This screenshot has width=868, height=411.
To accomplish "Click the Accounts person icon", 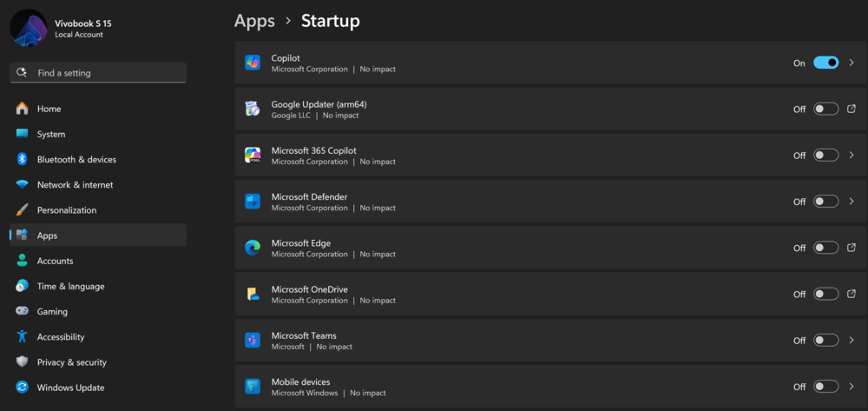I will (23, 261).
